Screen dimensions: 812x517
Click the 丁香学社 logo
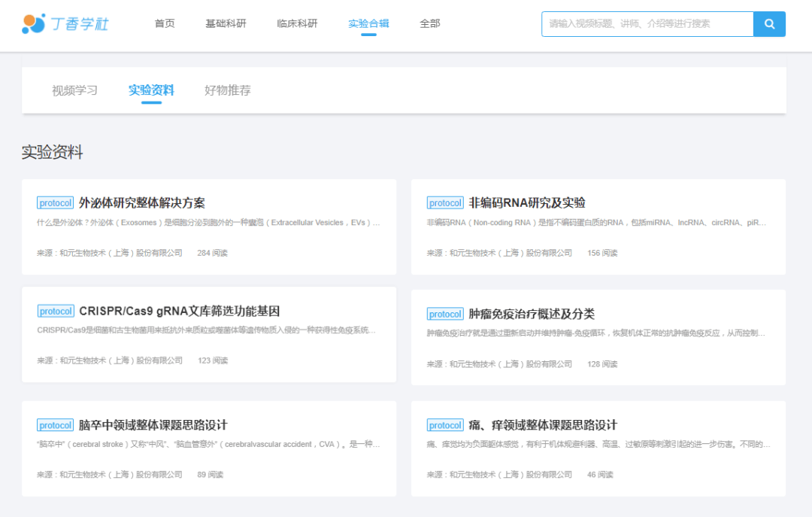pyautogui.click(x=66, y=24)
